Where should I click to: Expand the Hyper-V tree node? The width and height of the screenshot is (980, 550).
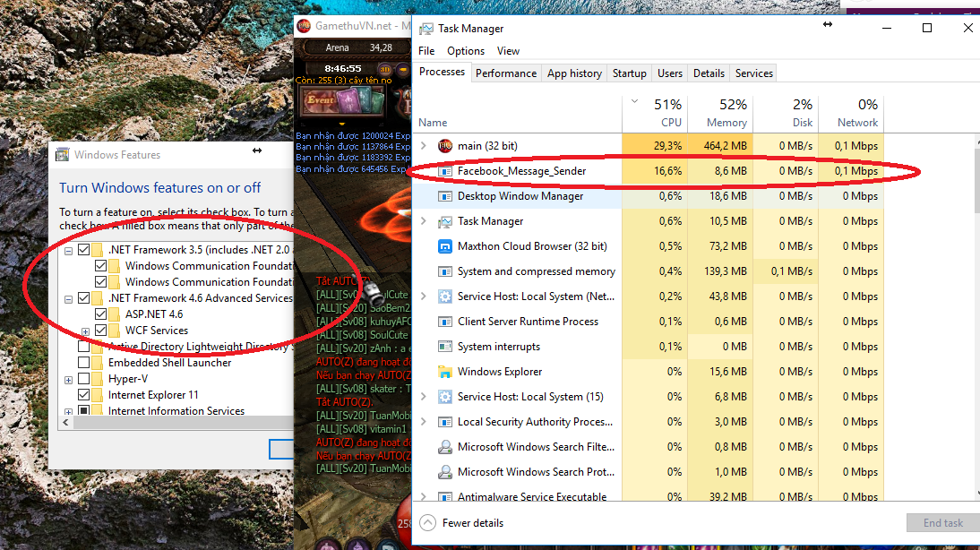click(x=69, y=380)
